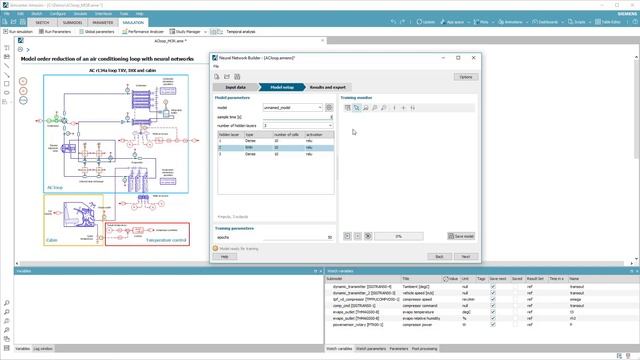
Task: Toggle Save next for compressor command row
Action: click(493, 306)
